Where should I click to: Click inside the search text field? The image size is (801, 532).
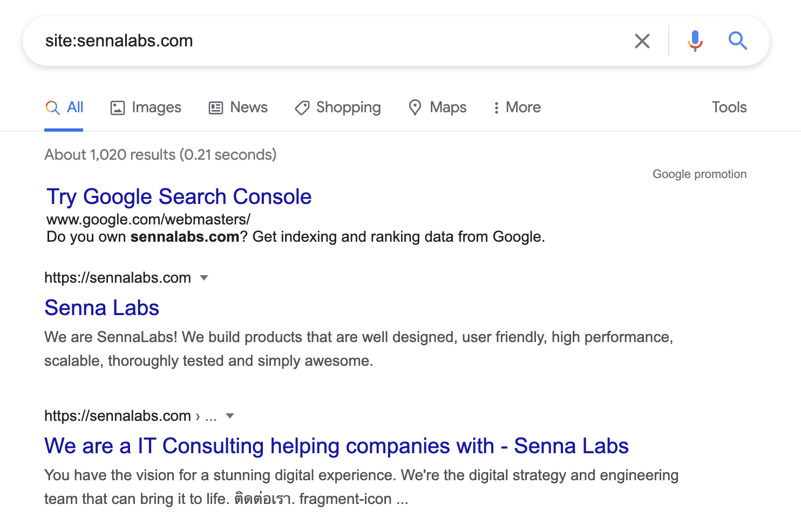[324, 41]
